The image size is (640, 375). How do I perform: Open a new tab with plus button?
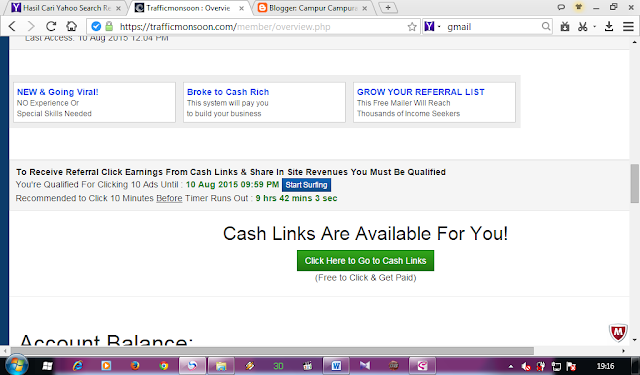[388, 7]
